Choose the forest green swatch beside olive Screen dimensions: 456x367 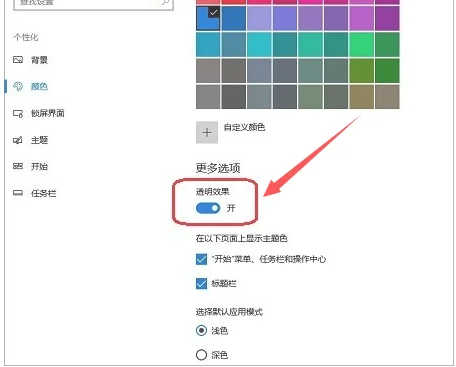pyautogui.click(x=387, y=71)
